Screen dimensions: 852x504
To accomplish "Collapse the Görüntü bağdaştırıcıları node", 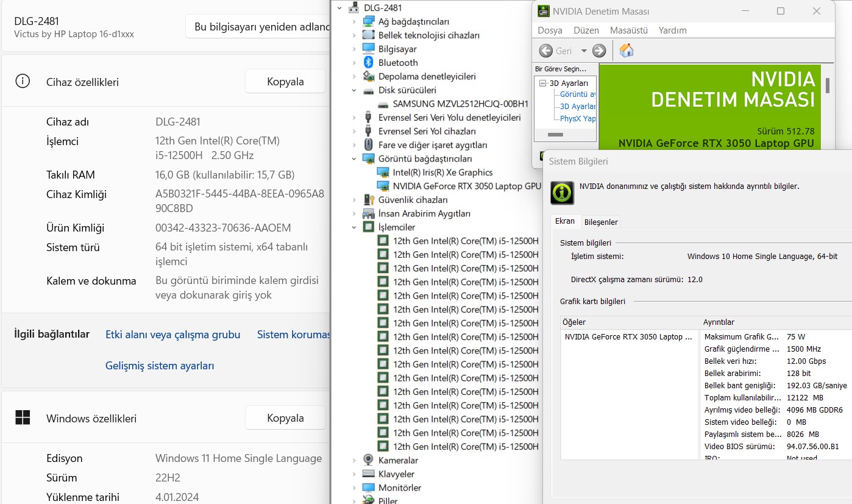I will tap(353, 158).
